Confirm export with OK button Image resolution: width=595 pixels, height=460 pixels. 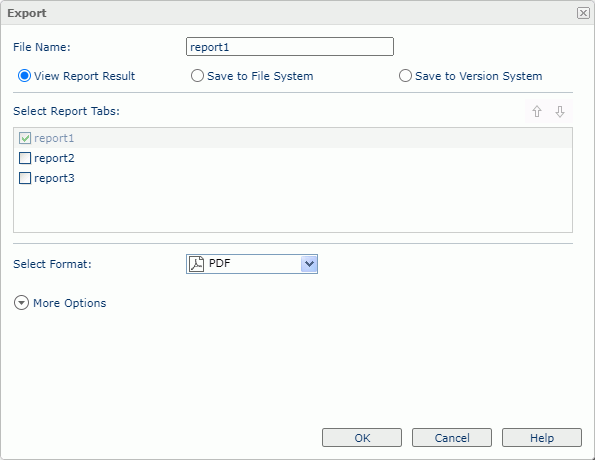362,438
